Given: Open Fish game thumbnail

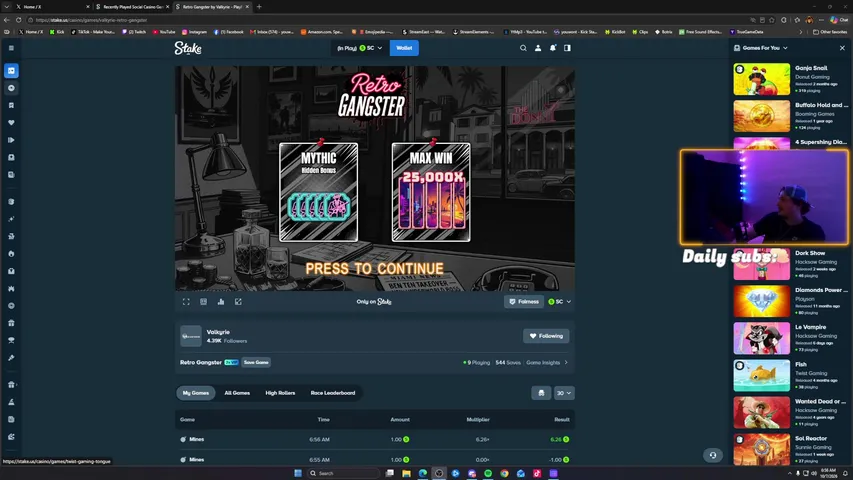Looking at the screenshot, I should coord(762,375).
